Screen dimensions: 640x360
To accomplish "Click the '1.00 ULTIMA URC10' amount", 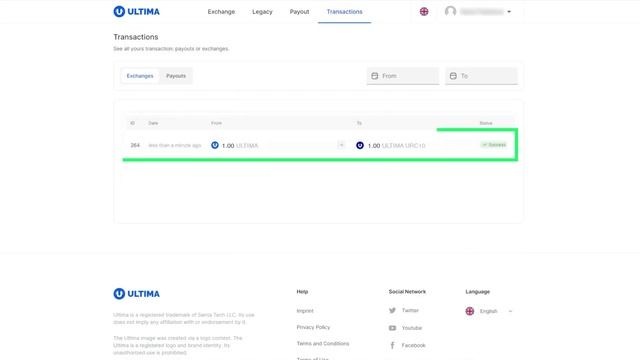I will 396,146.
